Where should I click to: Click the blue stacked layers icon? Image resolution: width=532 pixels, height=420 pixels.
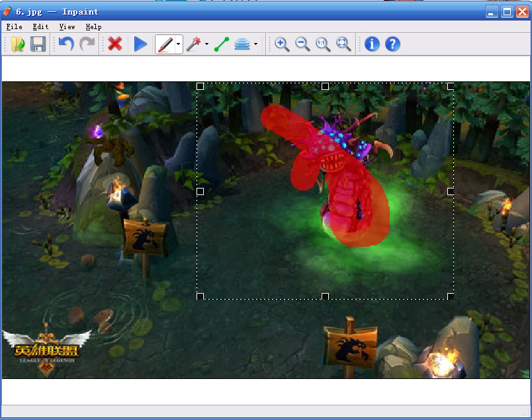pyautogui.click(x=242, y=44)
